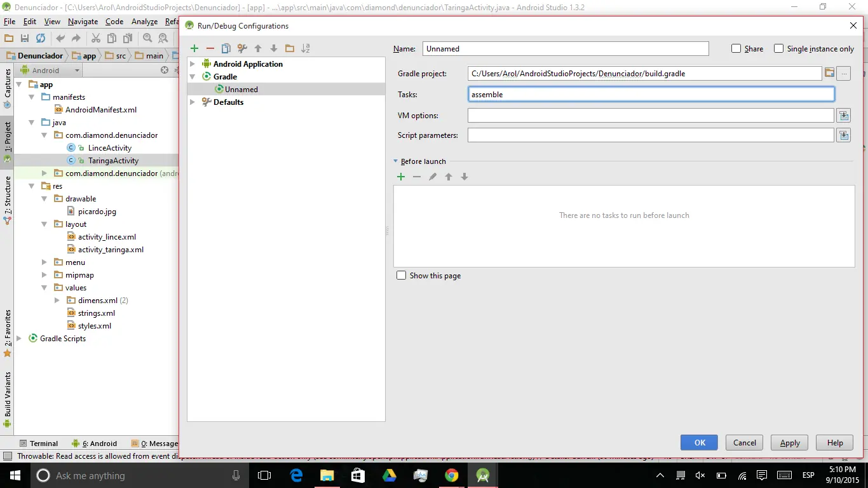Expand the Defaults node
868x488 pixels.
pyautogui.click(x=193, y=102)
